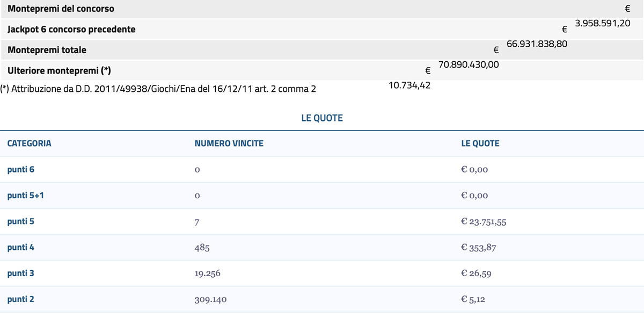Select the LE QUOTE section heading
The image size is (644, 317).
click(322, 118)
